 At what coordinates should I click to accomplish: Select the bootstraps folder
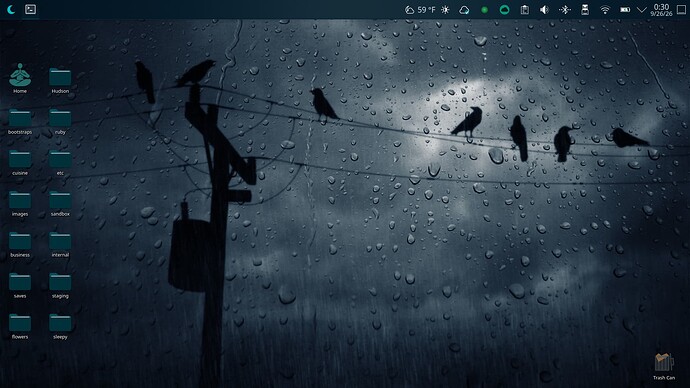click(20, 121)
